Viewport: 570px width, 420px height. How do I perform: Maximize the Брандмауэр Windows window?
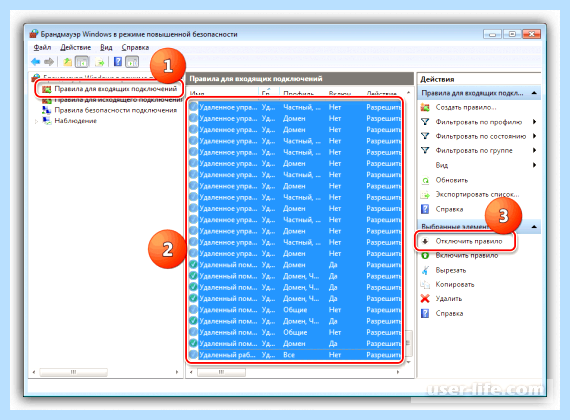point(512,34)
